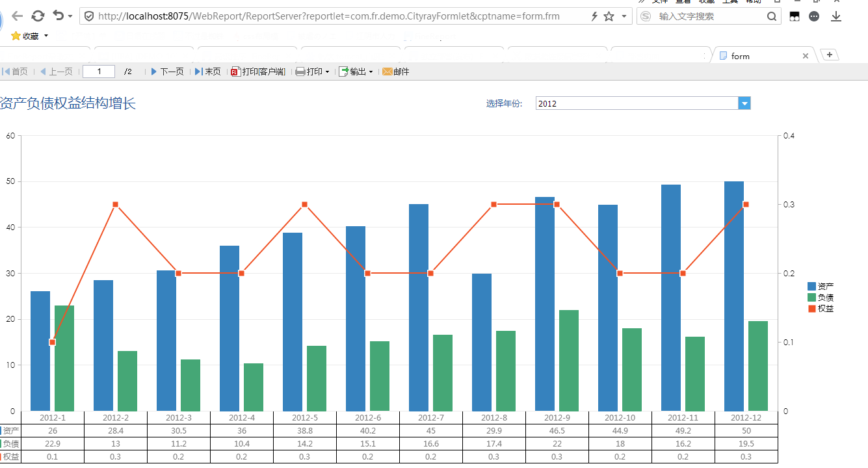
Task: Click the 2012-5 权益 line marker
Action: (304, 205)
